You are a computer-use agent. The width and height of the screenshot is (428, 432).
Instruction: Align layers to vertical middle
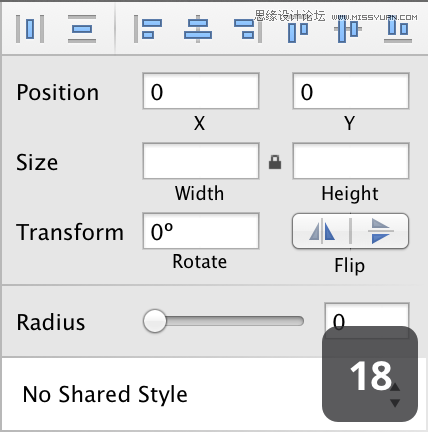click(348, 29)
